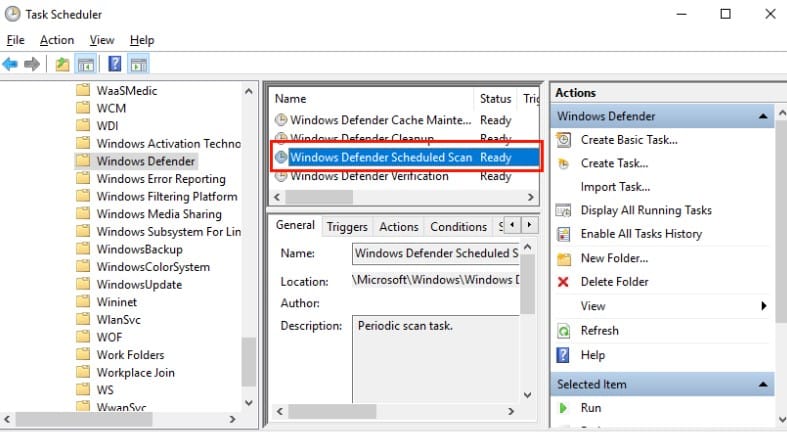Click the WindowsUpdate folder icon
The height and width of the screenshot is (432, 787).
(83, 284)
